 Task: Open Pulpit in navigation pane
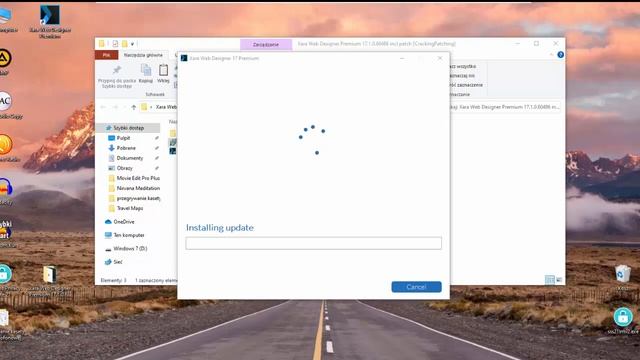coord(123,138)
